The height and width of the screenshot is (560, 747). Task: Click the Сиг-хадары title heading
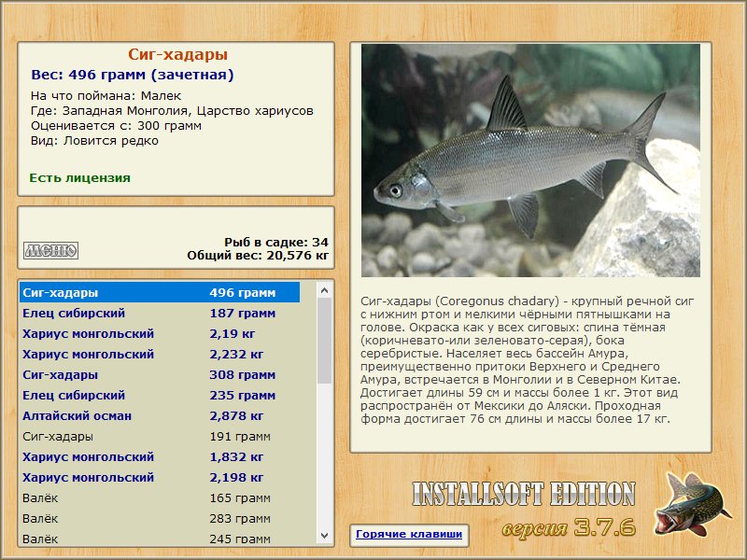pos(177,54)
